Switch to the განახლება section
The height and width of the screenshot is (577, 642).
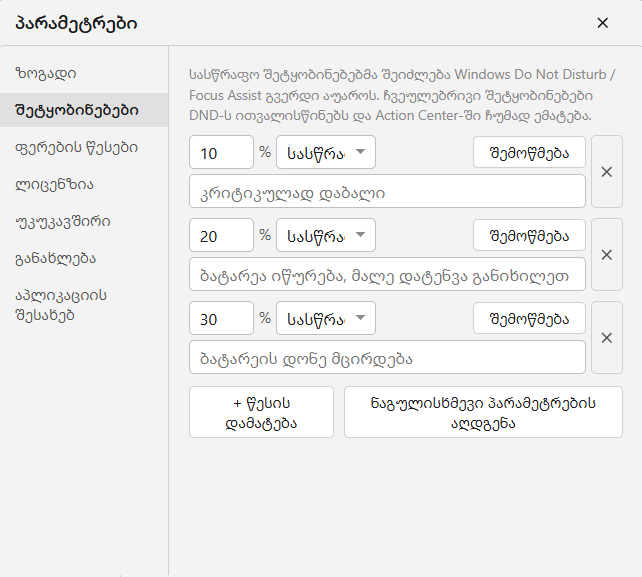84,259
